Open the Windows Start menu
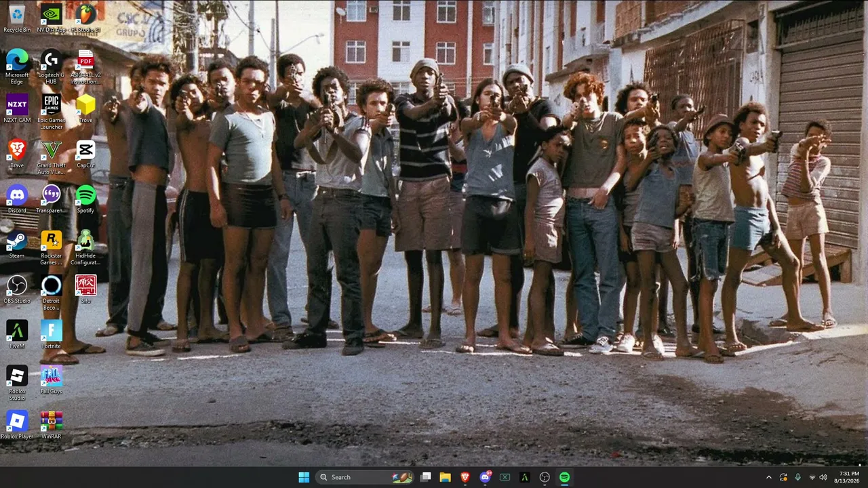 click(x=304, y=477)
